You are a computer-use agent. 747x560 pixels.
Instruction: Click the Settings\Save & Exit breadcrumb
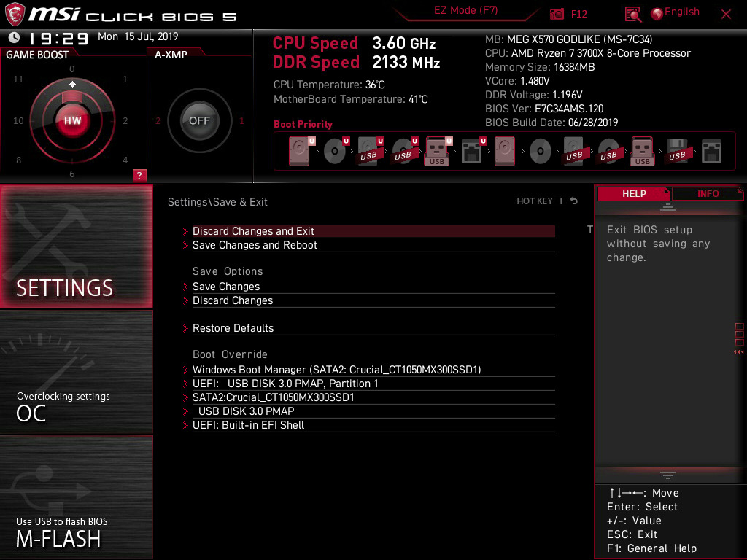(217, 202)
